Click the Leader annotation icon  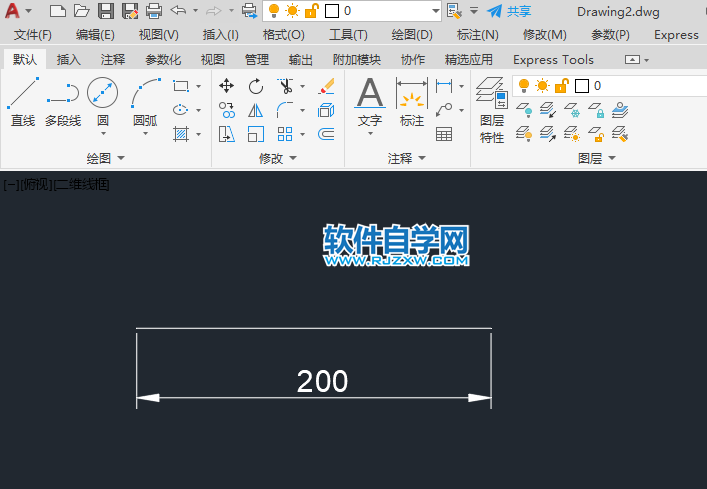[x=444, y=110]
